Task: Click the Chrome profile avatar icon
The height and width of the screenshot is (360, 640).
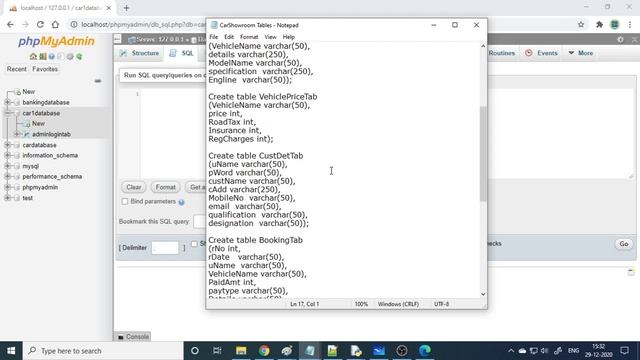Action: click(615, 24)
